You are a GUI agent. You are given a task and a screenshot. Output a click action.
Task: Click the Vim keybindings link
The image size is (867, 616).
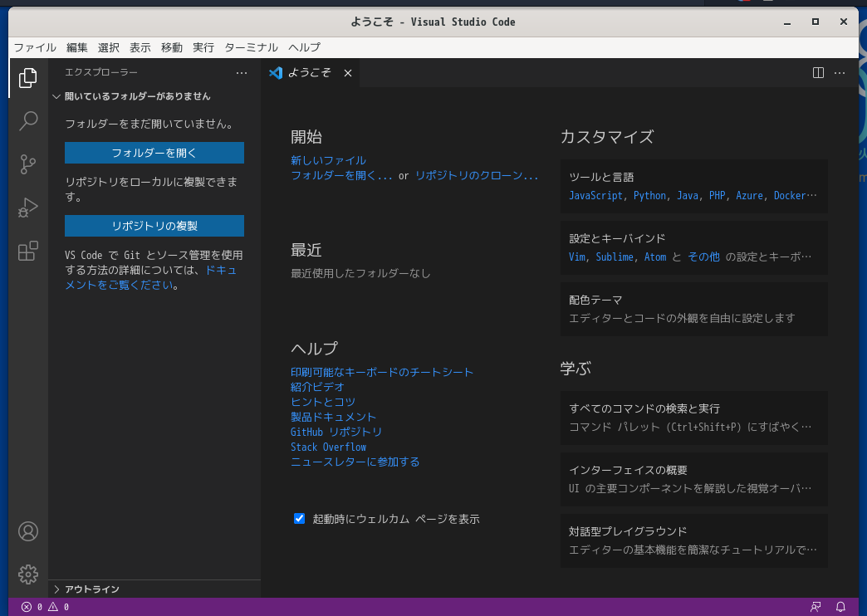coord(577,257)
